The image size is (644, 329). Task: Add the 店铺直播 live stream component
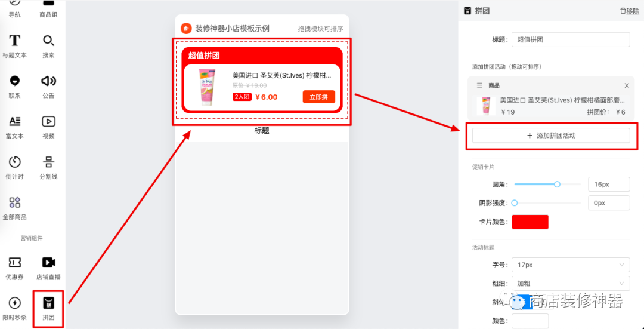pyautogui.click(x=48, y=267)
